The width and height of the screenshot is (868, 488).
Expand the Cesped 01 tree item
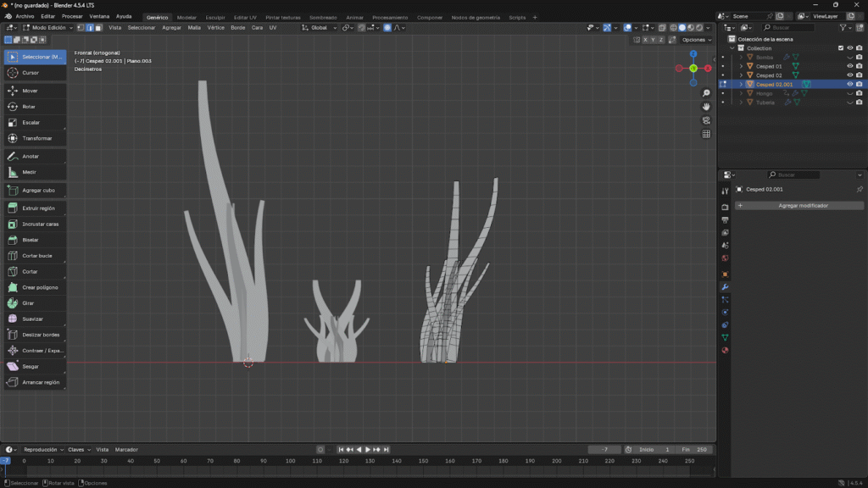[x=741, y=66]
